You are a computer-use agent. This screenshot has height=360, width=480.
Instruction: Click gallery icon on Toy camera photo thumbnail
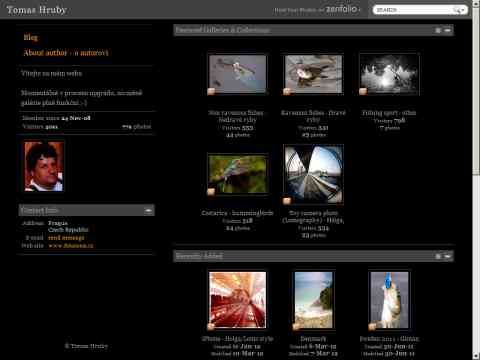coord(287,201)
